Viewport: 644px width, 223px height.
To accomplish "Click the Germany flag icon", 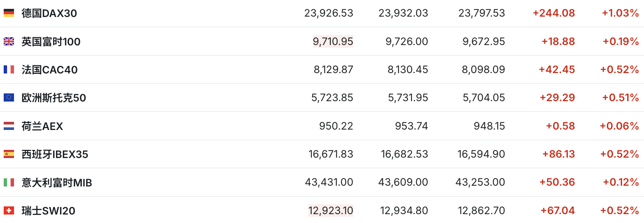I will [x=9, y=13].
